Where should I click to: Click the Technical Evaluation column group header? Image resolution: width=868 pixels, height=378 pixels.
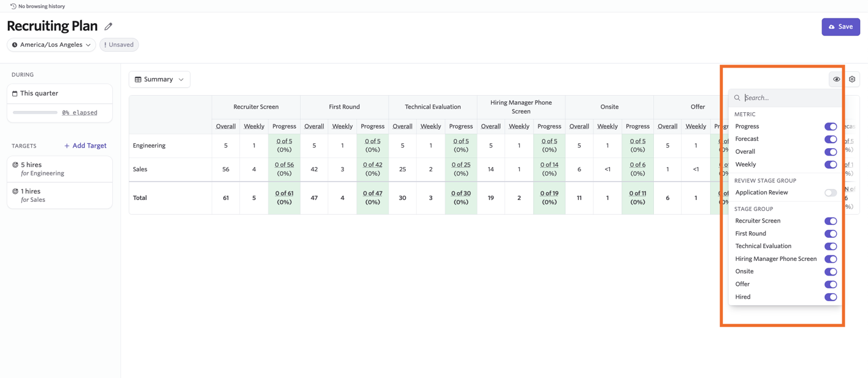pos(432,107)
